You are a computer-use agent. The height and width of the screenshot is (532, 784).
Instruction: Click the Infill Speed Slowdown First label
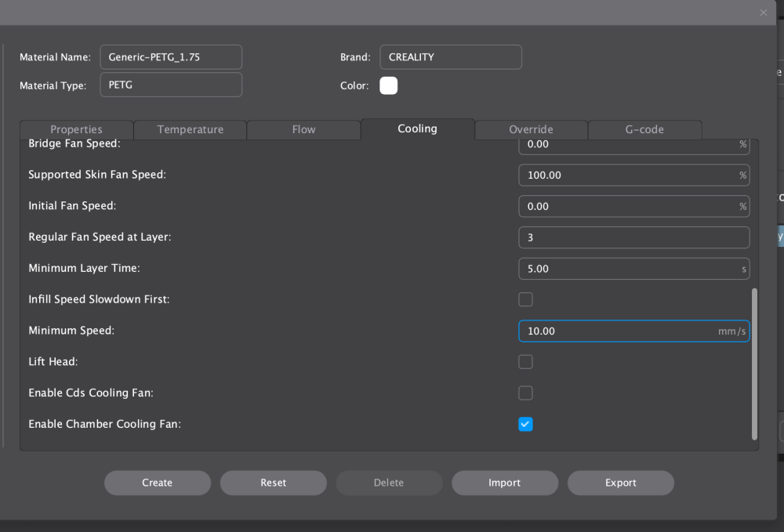pos(99,299)
